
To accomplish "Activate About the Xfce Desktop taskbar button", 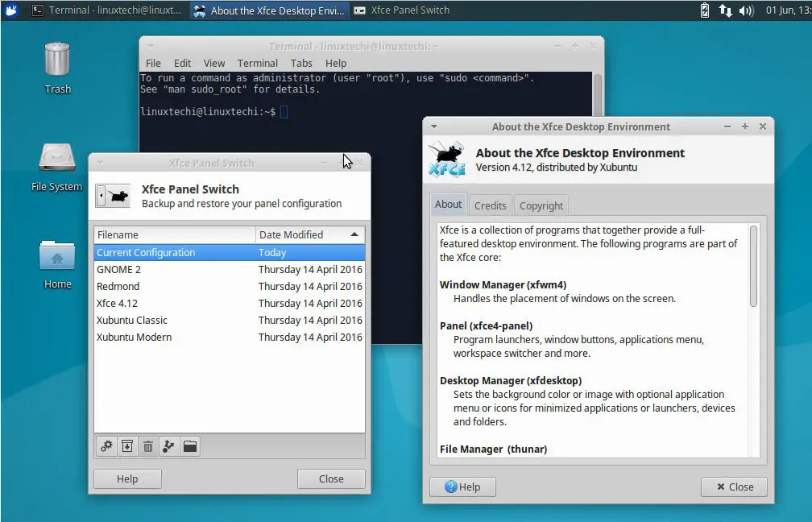I will pos(269,10).
